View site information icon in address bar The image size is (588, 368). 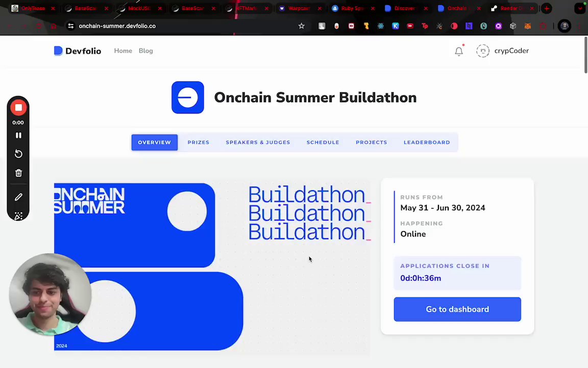(70, 26)
